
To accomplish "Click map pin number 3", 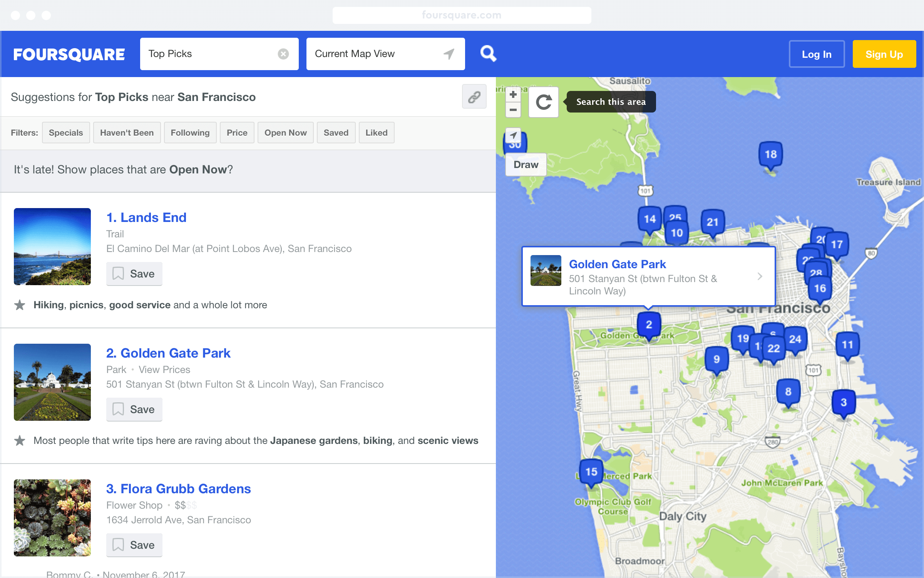I will click(x=844, y=403).
